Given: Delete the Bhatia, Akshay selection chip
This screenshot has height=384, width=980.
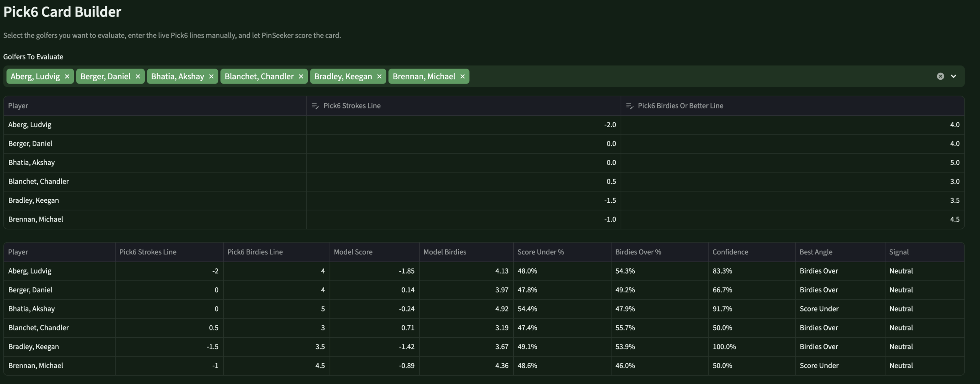Looking at the screenshot, I should click(211, 76).
